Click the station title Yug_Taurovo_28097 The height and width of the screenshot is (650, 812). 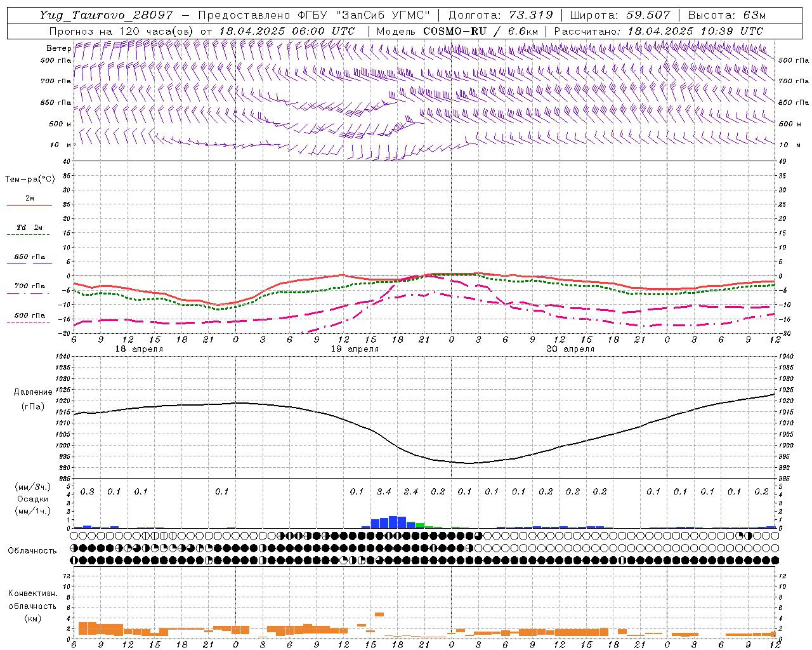(x=106, y=15)
